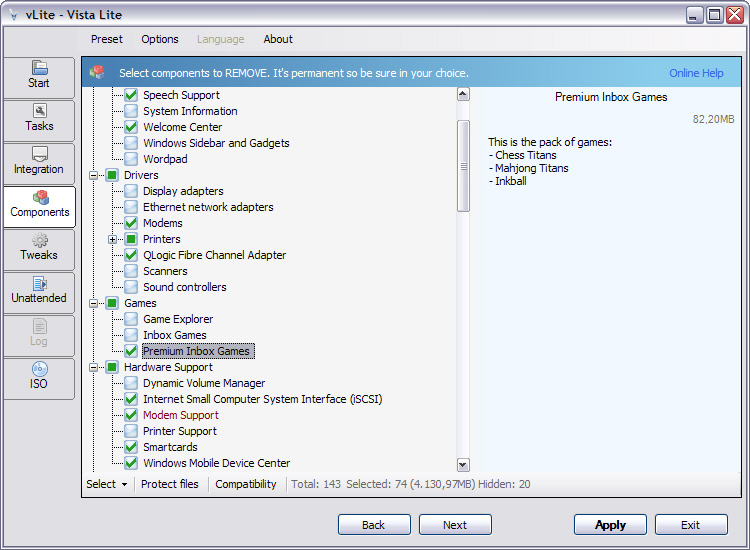Viewport: 750px width, 550px height.
Task: Click the Next button
Action: (455, 525)
